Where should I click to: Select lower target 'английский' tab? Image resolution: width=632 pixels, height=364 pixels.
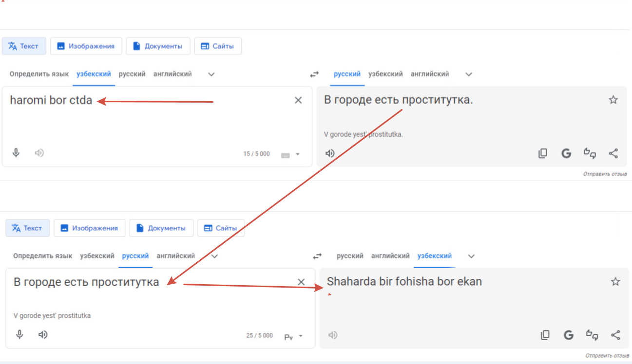(390, 255)
